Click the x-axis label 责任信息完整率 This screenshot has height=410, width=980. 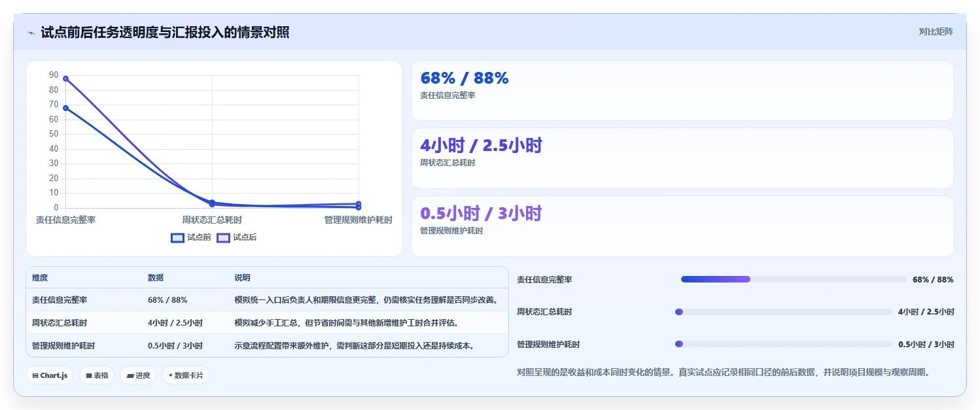tap(65, 220)
